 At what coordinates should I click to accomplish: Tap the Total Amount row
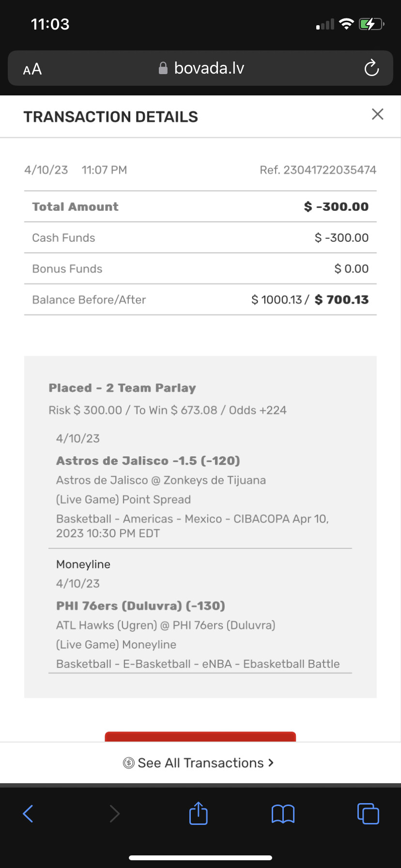[200, 207]
